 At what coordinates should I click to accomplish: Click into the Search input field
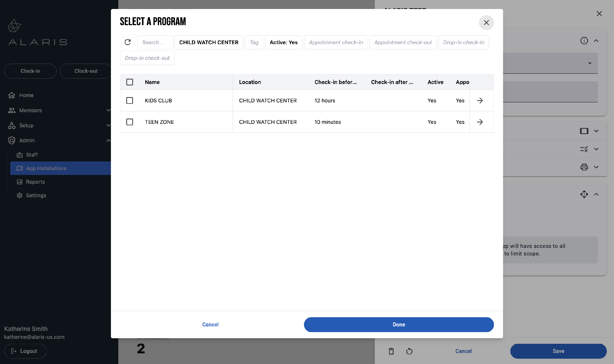pyautogui.click(x=155, y=42)
